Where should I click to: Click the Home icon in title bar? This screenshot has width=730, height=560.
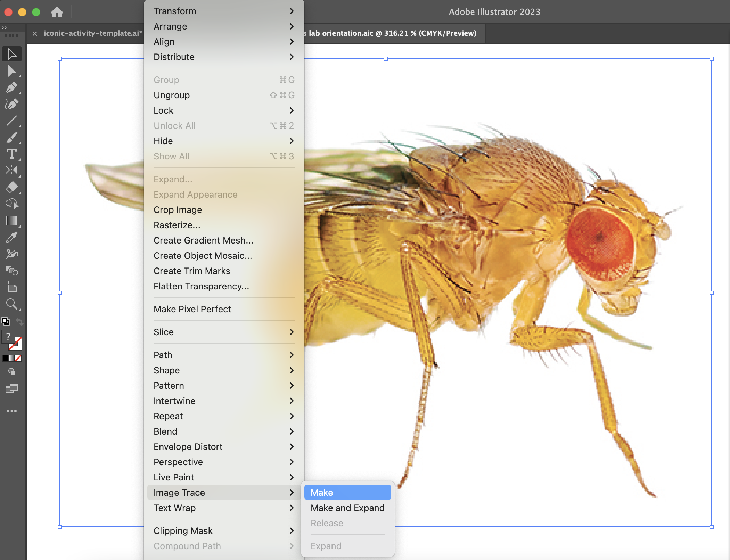pos(57,12)
